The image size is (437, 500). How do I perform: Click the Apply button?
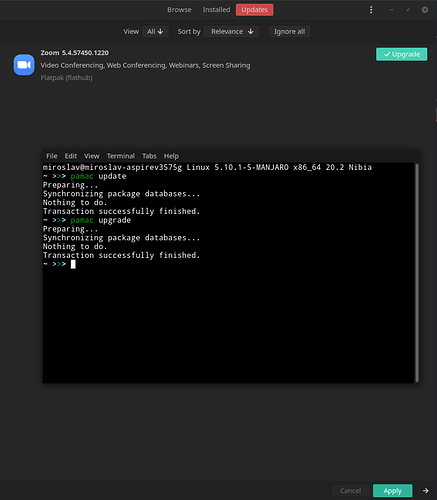(x=393, y=491)
